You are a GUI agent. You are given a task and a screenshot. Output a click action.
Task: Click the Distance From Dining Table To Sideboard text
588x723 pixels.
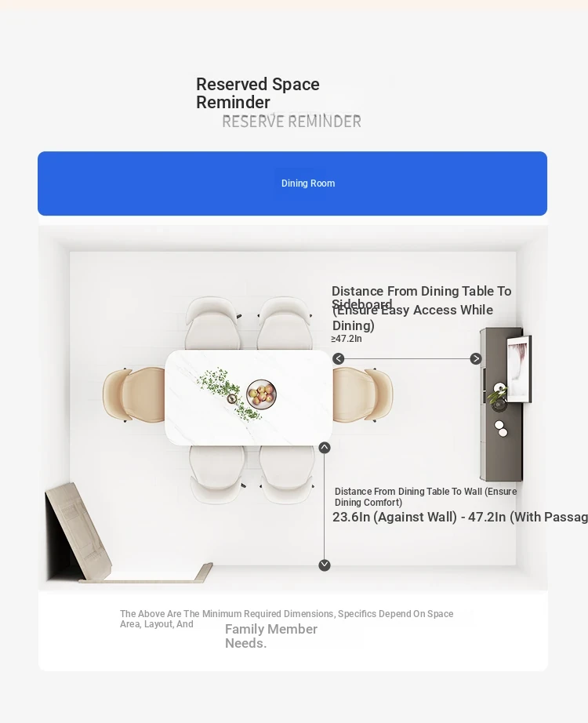click(x=422, y=297)
